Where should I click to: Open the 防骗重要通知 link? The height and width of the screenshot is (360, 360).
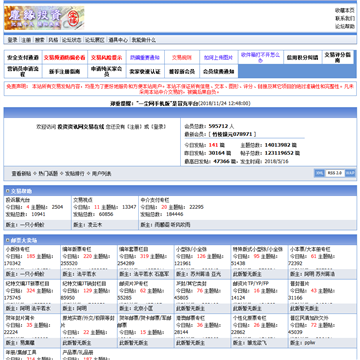pos(145,57)
